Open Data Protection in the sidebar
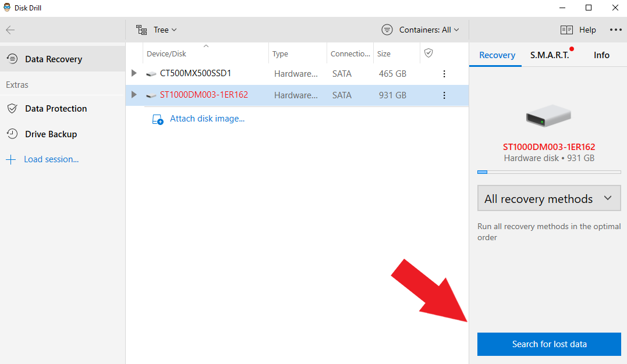 55,109
